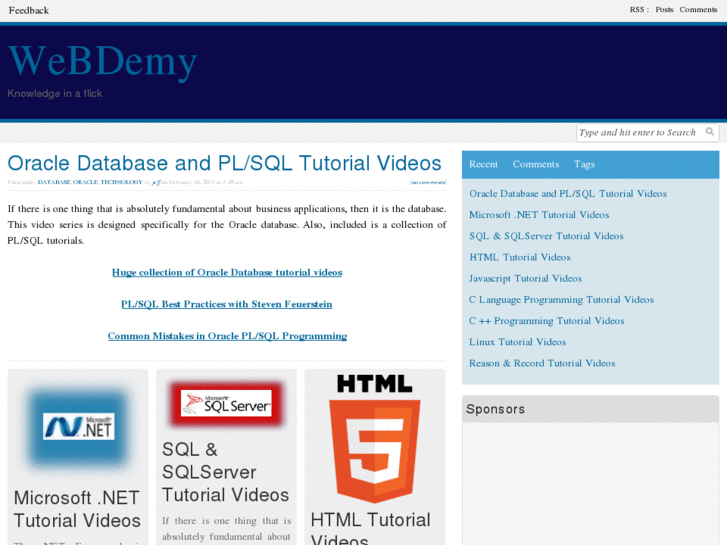Open the ORACLE category link
This screenshot has width=727, height=545.
(85, 182)
